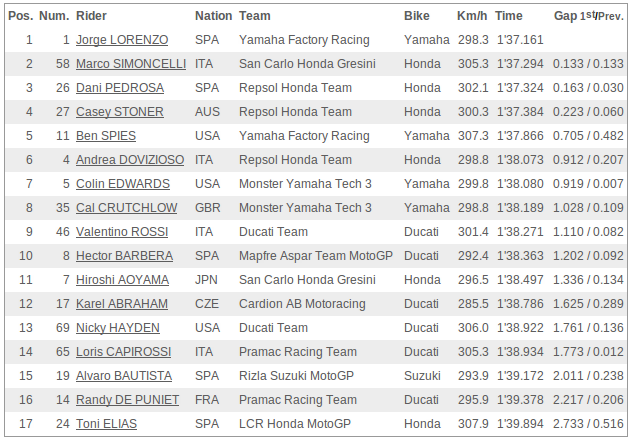Select the Ben SPIES link
The width and height of the screenshot is (631, 442).
click(x=106, y=136)
